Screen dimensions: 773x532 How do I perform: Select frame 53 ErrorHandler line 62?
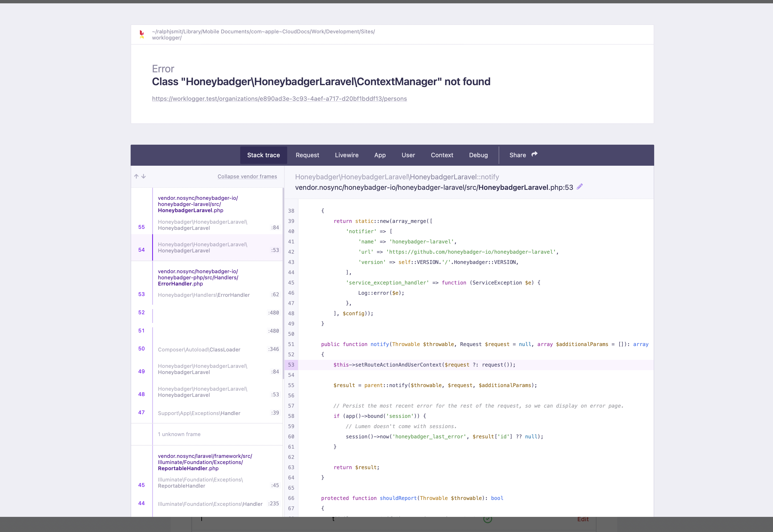click(204, 295)
